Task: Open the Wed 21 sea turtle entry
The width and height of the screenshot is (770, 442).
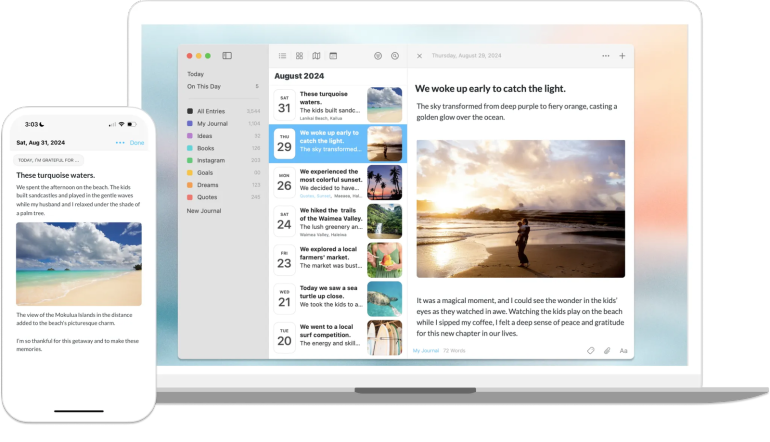Action: [x=338, y=299]
